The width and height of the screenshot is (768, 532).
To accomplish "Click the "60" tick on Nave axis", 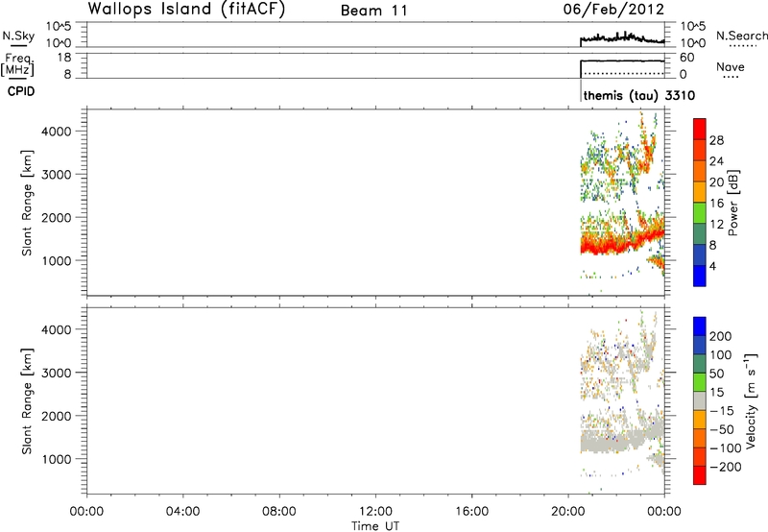I will click(686, 58).
